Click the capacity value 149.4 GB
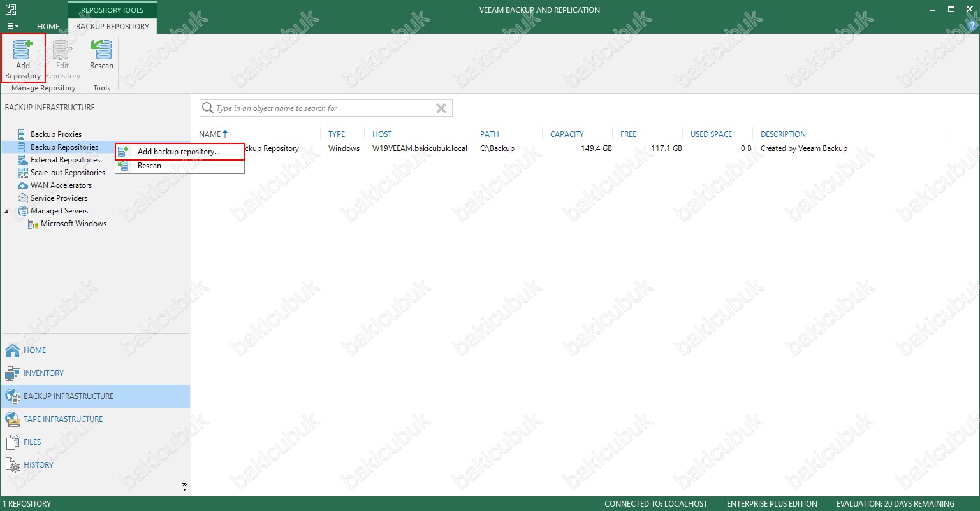The width and height of the screenshot is (980, 511). pos(596,148)
